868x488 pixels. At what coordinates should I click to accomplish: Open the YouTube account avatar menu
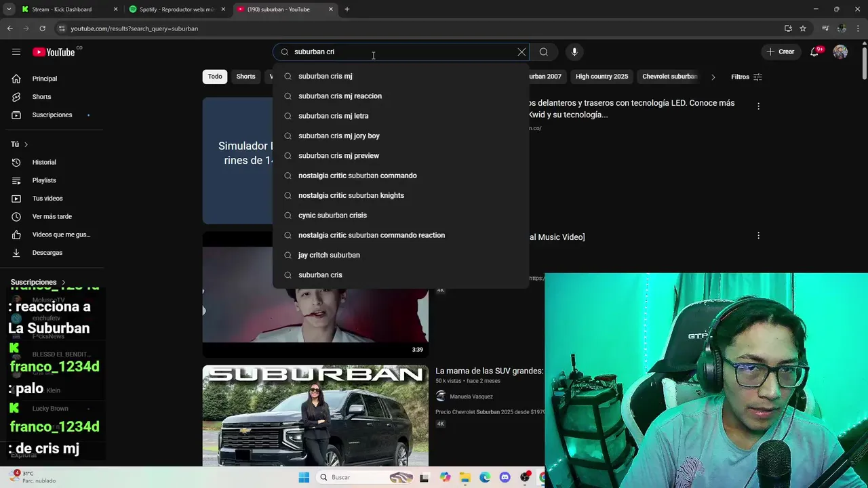point(840,52)
